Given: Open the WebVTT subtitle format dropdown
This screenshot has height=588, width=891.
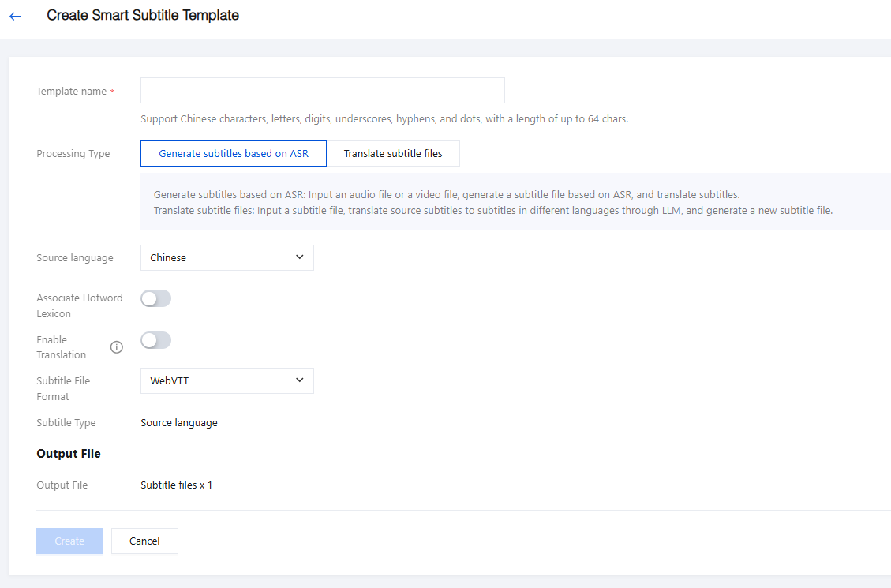Looking at the screenshot, I should pos(226,380).
